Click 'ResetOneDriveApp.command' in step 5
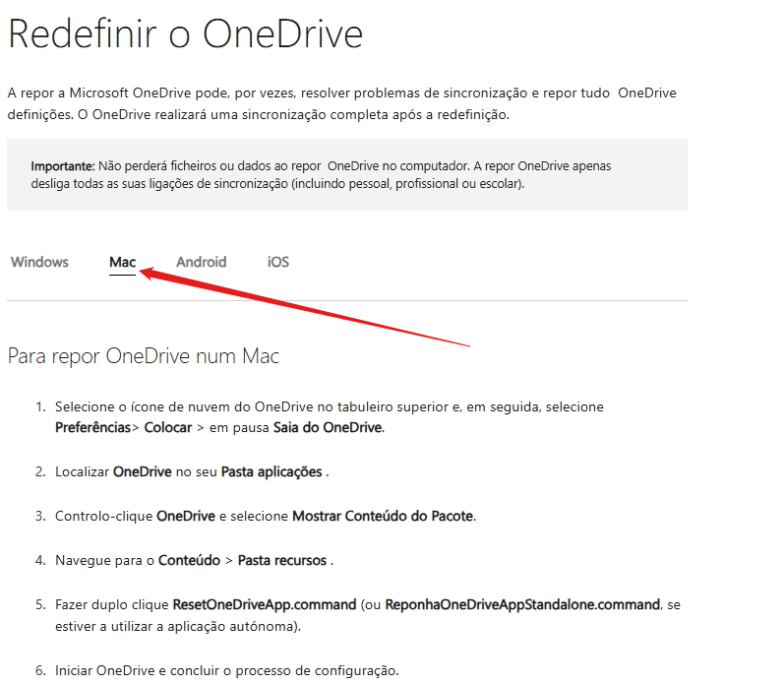This screenshot has width=784, height=684. pos(265,604)
